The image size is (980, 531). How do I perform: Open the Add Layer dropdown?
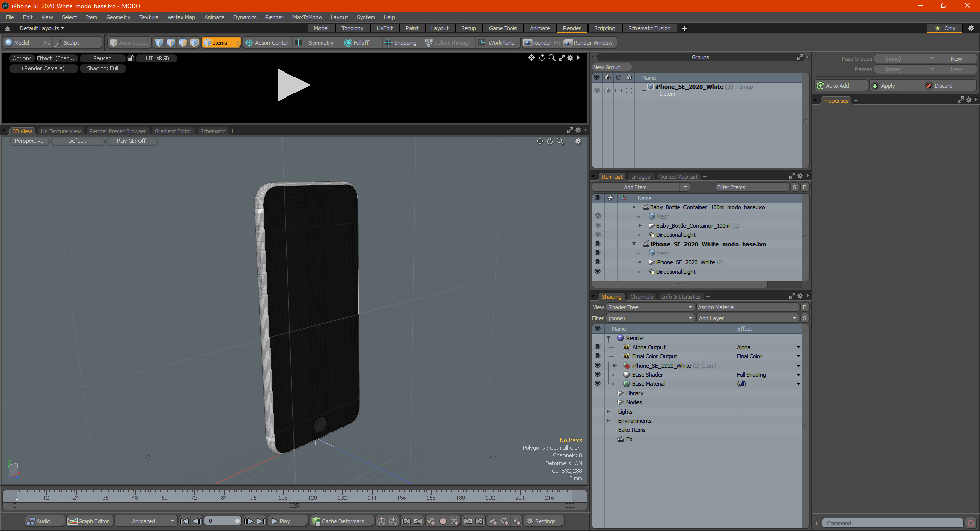[x=747, y=318]
